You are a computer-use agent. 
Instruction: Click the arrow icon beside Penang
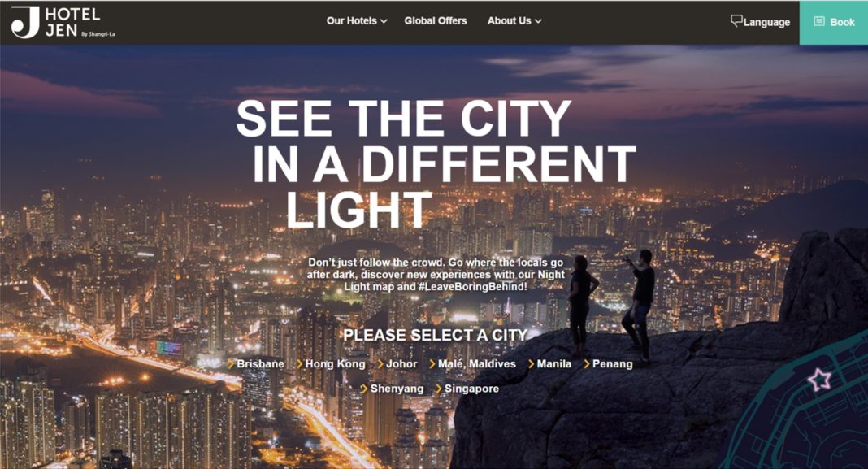point(587,364)
